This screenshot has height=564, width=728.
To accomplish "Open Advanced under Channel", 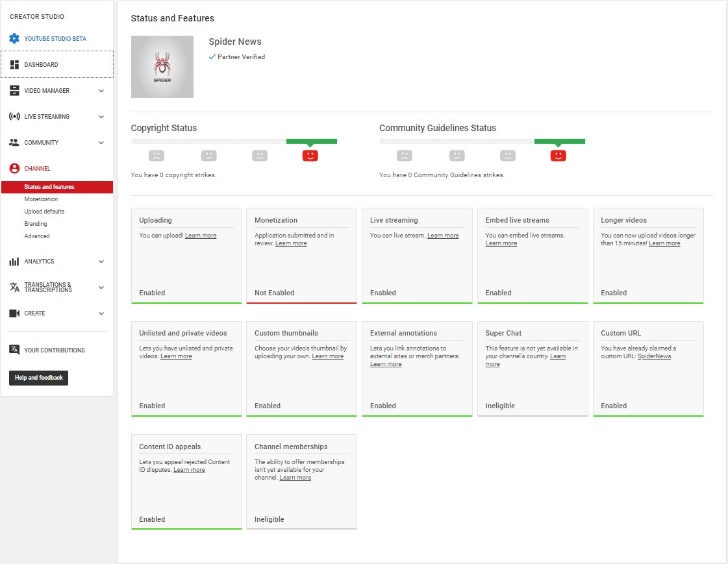I will point(36,236).
